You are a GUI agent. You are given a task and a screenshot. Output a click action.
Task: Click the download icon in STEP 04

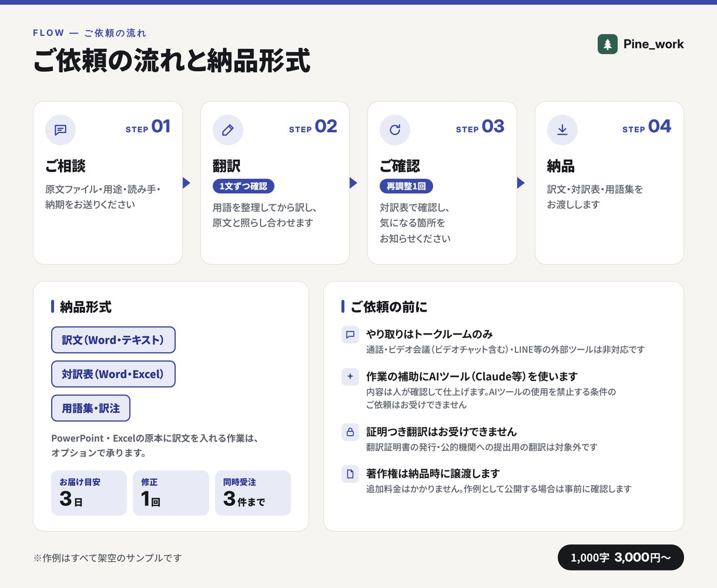[562, 130]
